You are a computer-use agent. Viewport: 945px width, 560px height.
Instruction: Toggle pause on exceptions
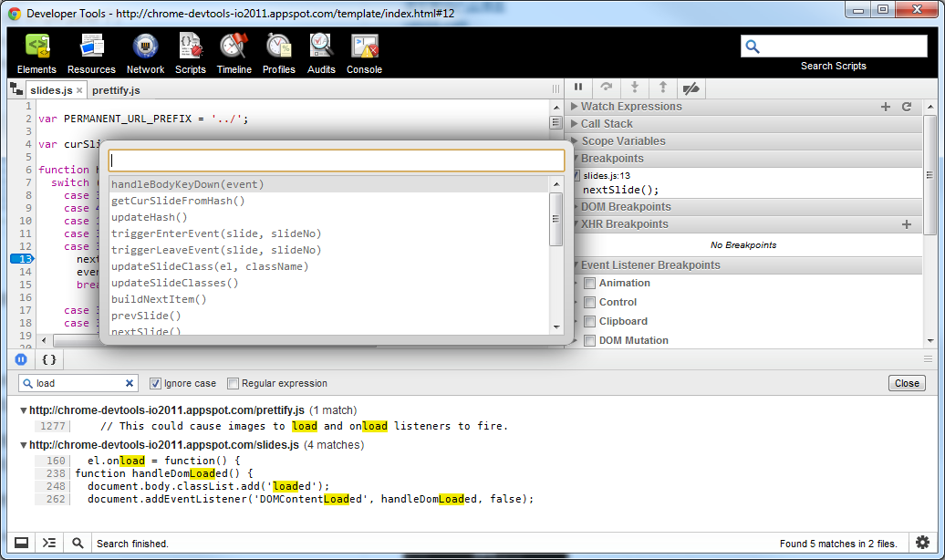[21, 359]
